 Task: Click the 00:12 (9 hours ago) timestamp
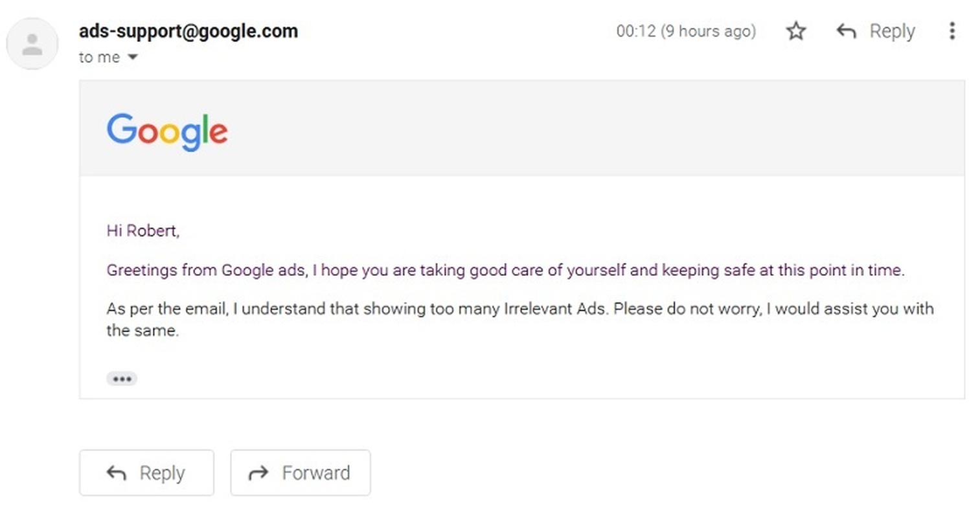pyautogui.click(x=686, y=31)
